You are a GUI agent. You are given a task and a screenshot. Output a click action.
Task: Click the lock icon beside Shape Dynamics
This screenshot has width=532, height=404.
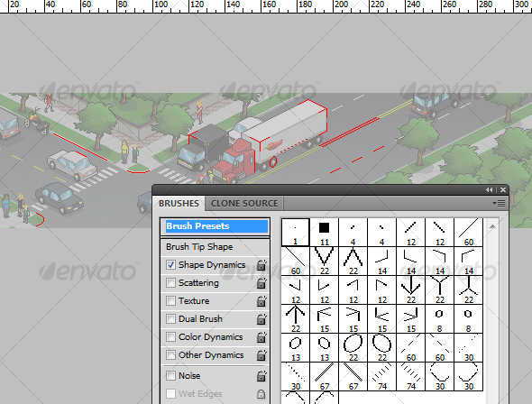coord(261,264)
